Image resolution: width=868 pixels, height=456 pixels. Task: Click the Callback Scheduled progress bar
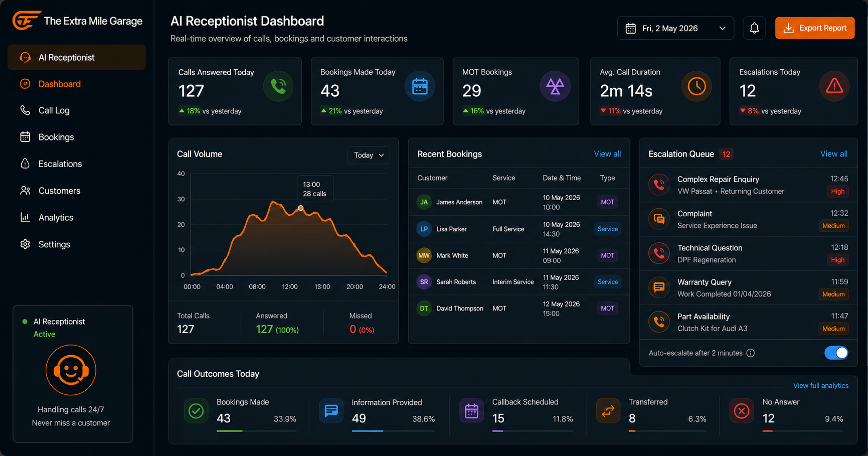pyautogui.click(x=533, y=431)
